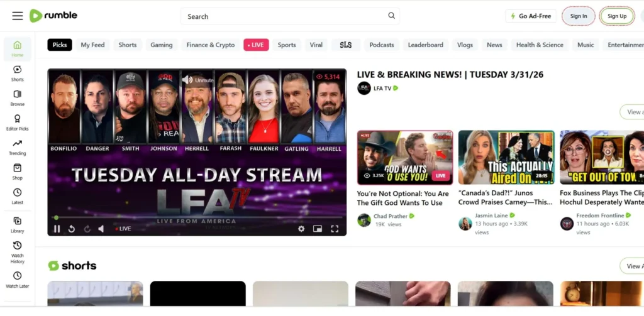Click the Rumble logo
This screenshot has height=316, width=644.
[x=53, y=16]
